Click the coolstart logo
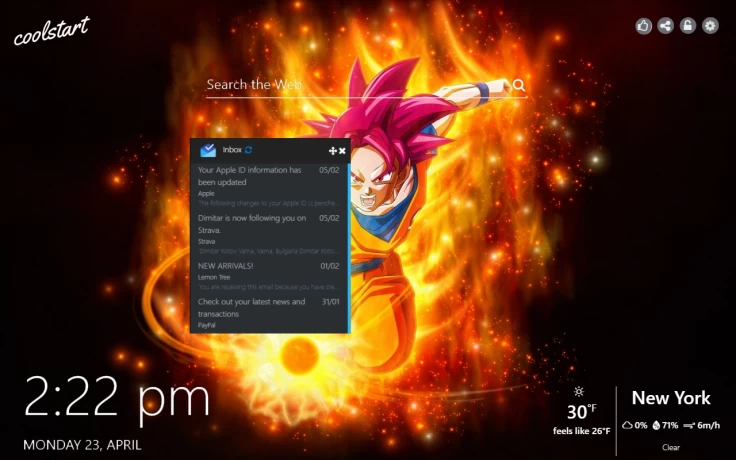This screenshot has height=460, width=736. point(52,31)
